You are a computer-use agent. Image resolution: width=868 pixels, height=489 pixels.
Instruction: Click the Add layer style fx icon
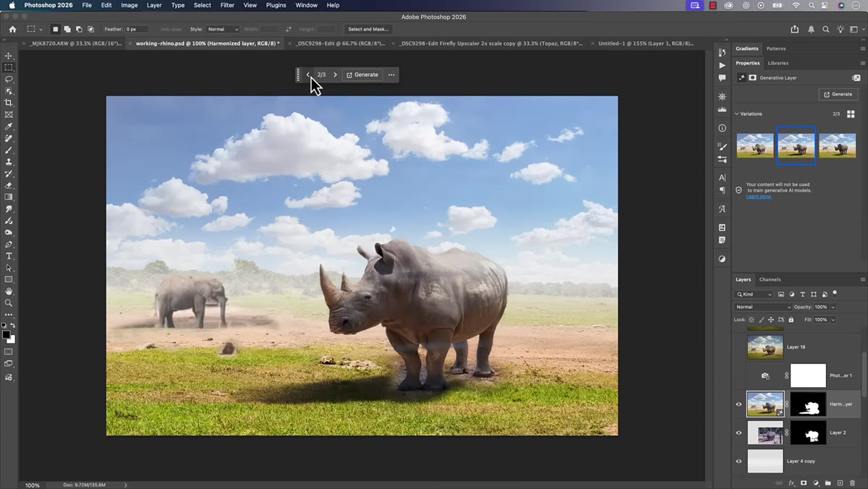click(x=791, y=482)
